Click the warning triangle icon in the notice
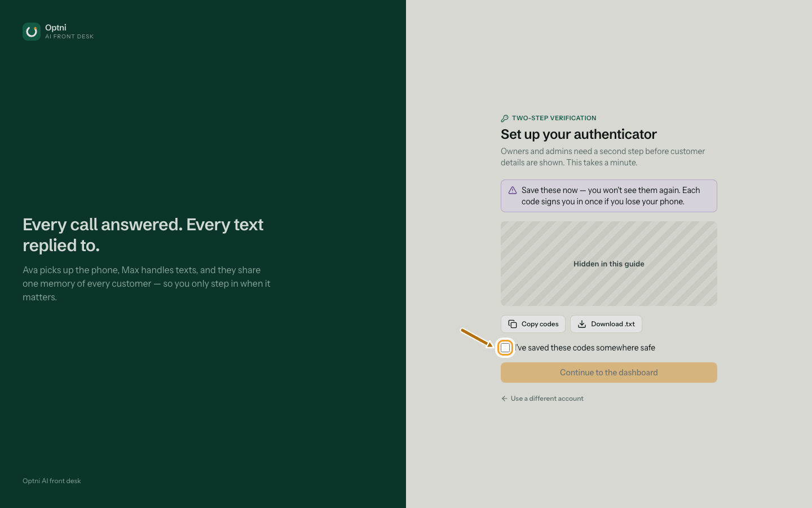Viewport: 812px width, 508px height. pyautogui.click(x=513, y=190)
